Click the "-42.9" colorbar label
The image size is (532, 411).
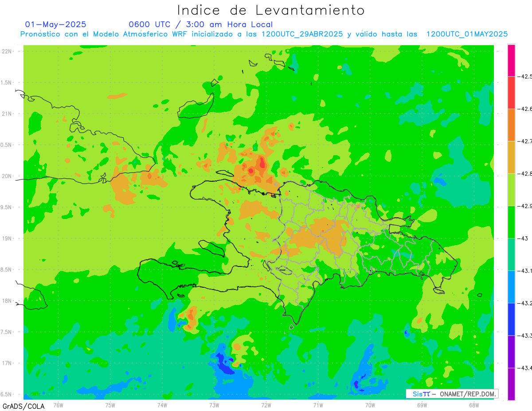pos(524,206)
